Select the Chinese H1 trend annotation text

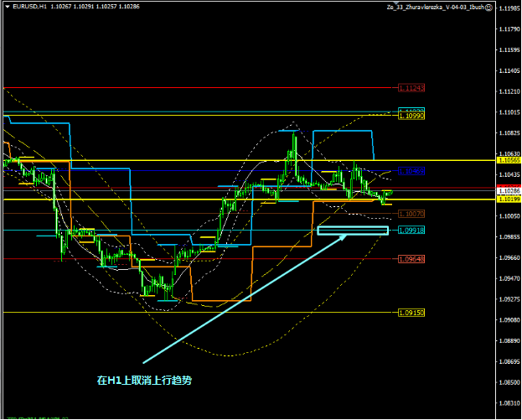(x=143, y=381)
